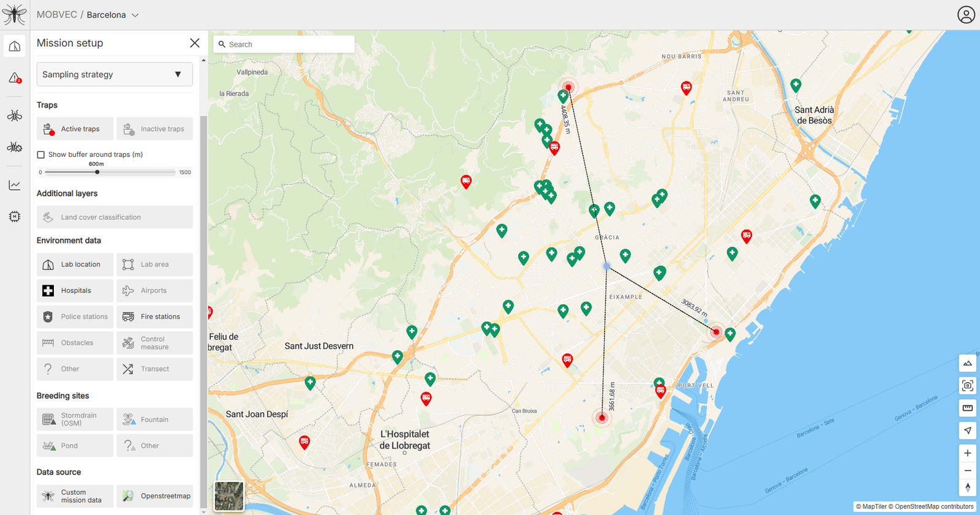
Task: Toggle Airports layer
Action: click(154, 290)
